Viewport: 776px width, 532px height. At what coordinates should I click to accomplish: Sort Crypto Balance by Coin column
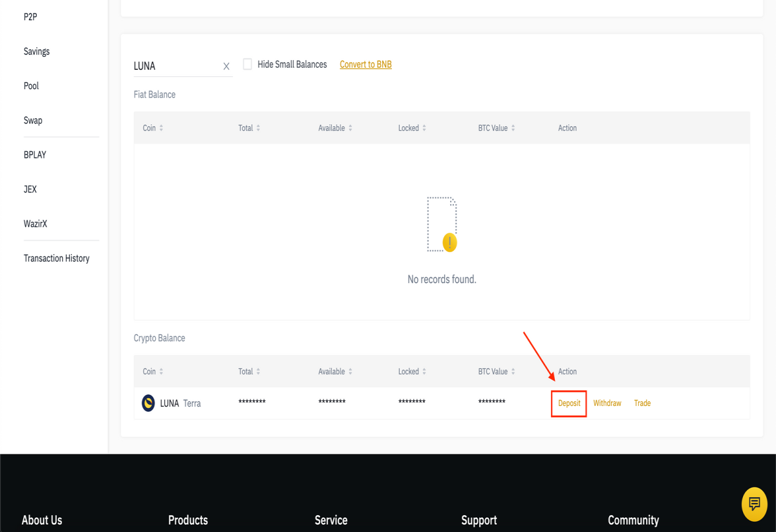(153, 372)
